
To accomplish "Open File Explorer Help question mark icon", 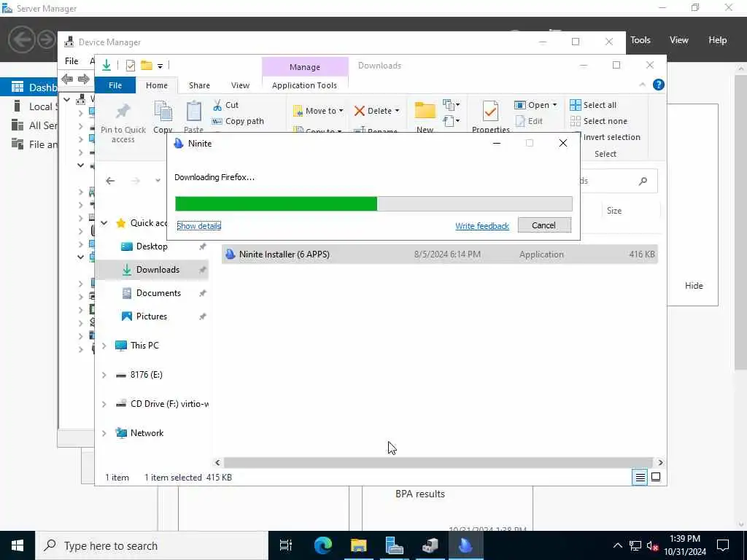I will [659, 85].
